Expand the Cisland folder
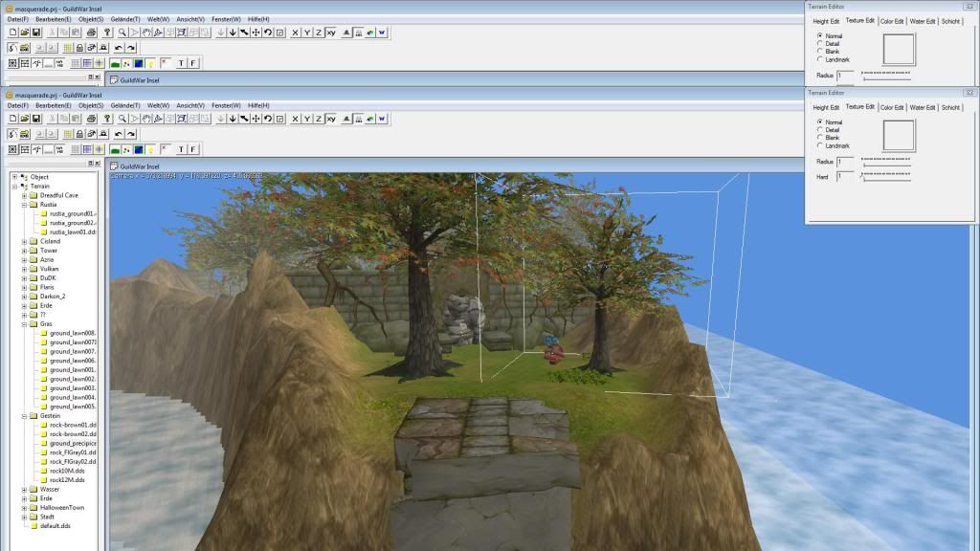This screenshot has height=551, width=980. click(x=24, y=241)
